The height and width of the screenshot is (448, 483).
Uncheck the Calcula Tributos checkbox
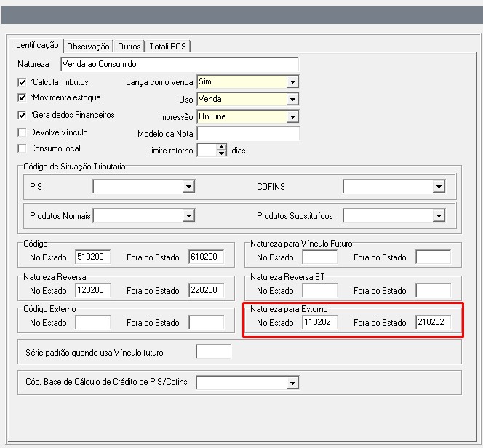(x=22, y=82)
